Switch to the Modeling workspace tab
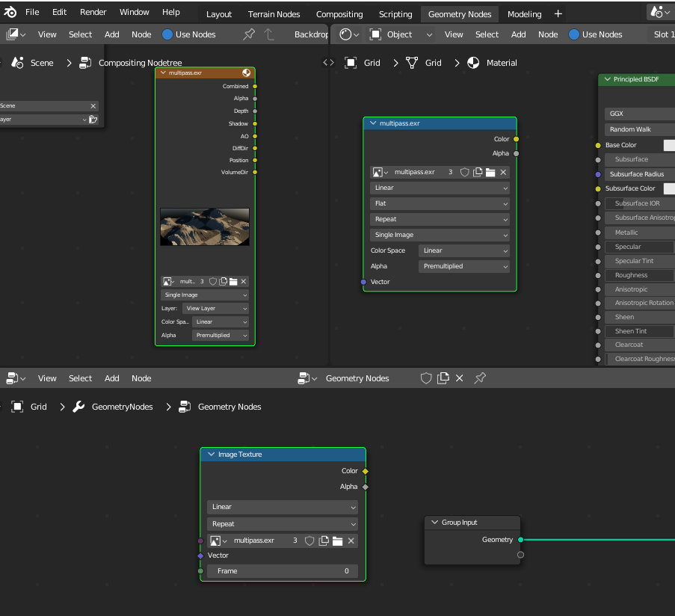The width and height of the screenshot is (675, 616). pos(524,14)
